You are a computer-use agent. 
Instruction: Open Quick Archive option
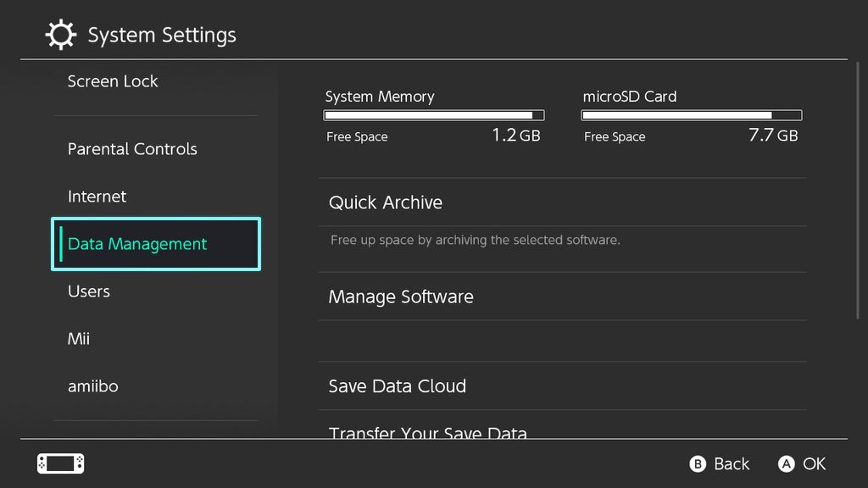386,202
